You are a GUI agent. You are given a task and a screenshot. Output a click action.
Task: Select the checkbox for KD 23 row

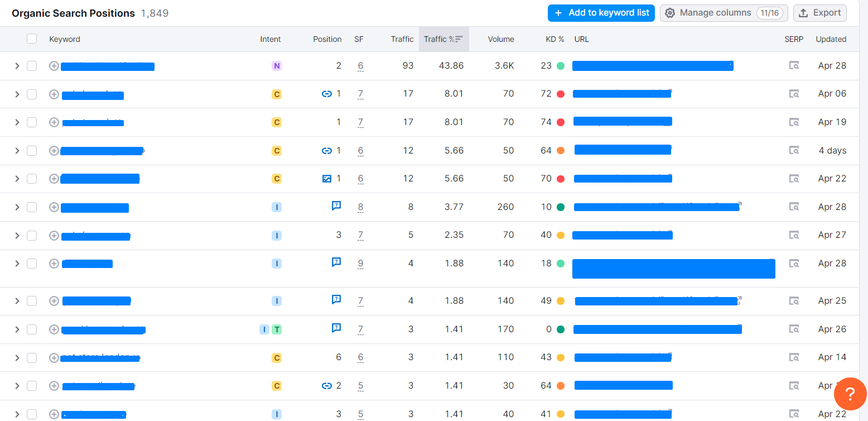pos(32,66)
